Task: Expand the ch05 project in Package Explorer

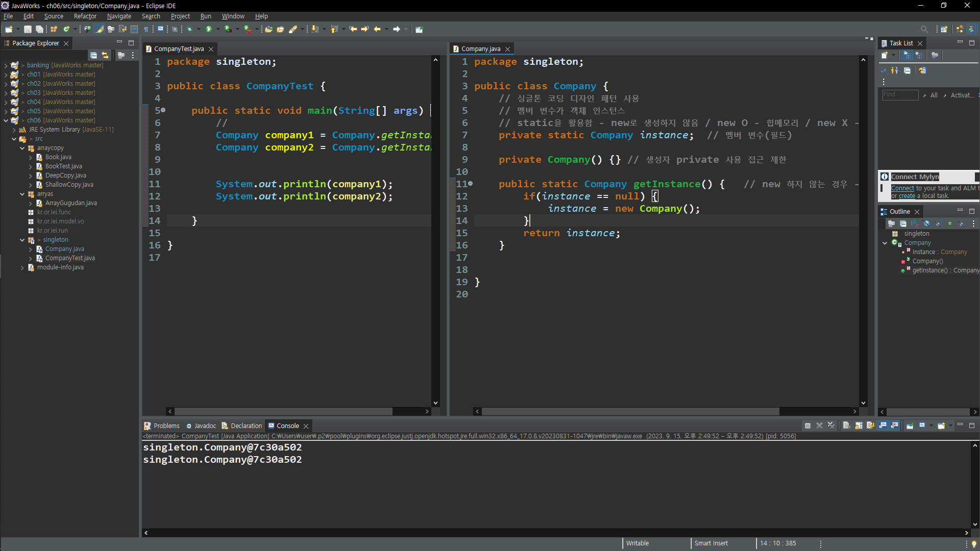Action: pos(6,111)
